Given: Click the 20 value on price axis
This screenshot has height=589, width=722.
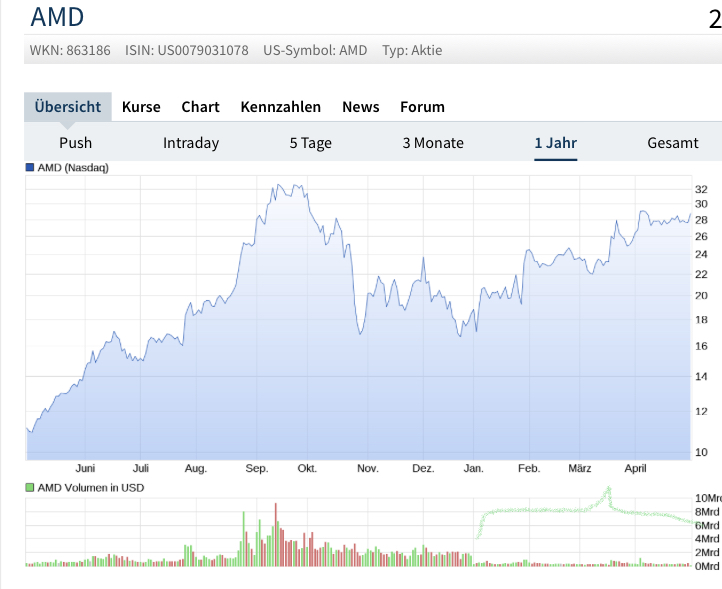Looking at the screenshot, I should click(701, 295).
